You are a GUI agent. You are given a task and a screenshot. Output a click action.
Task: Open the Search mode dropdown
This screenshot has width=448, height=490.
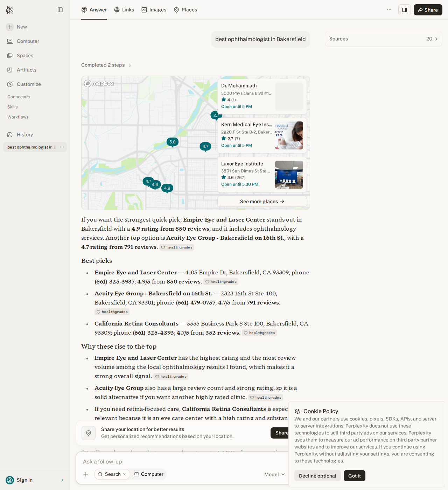tap(112, 474)
